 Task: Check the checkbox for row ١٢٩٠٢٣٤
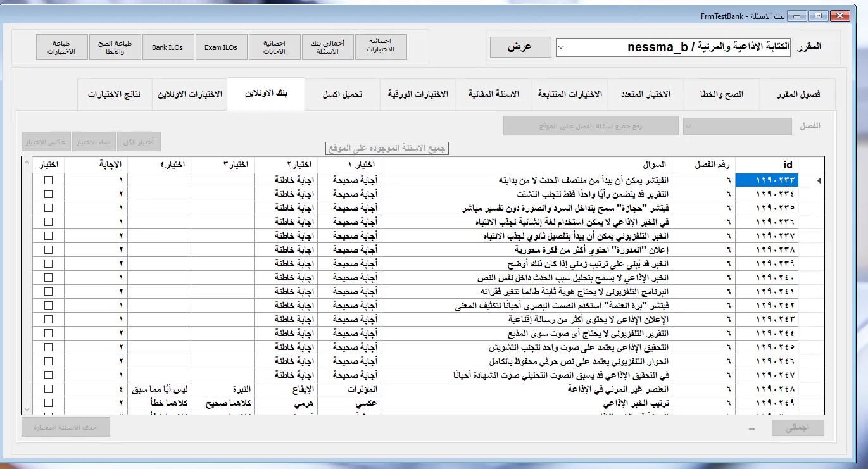click(48, 194)
